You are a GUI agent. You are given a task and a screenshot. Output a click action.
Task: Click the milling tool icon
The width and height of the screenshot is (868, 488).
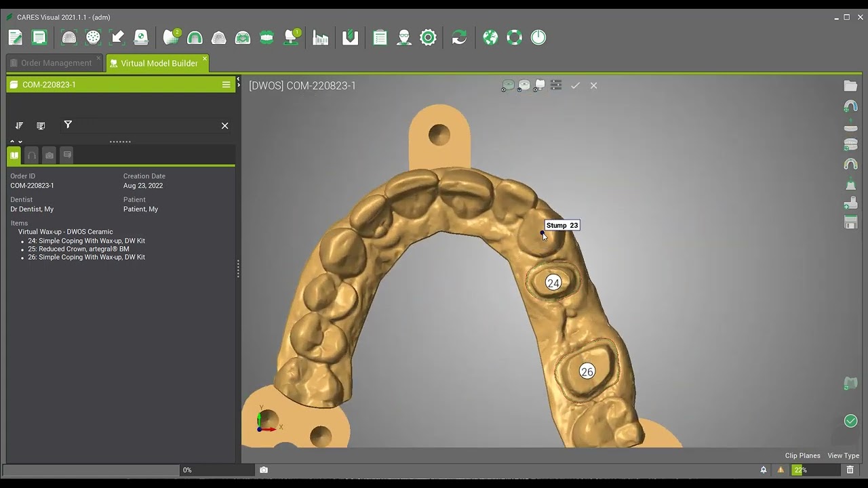coord(350,37)
